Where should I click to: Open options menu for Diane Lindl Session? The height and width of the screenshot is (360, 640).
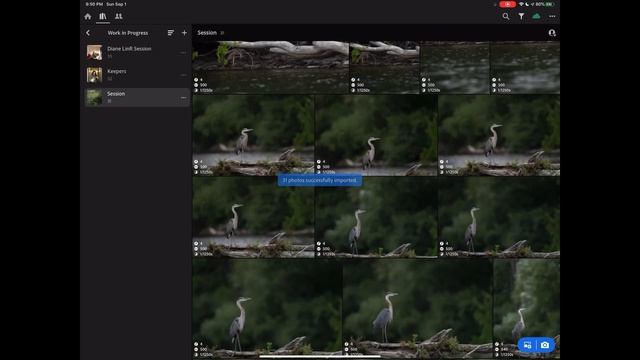pyautogui.click(x=183, y=53)
